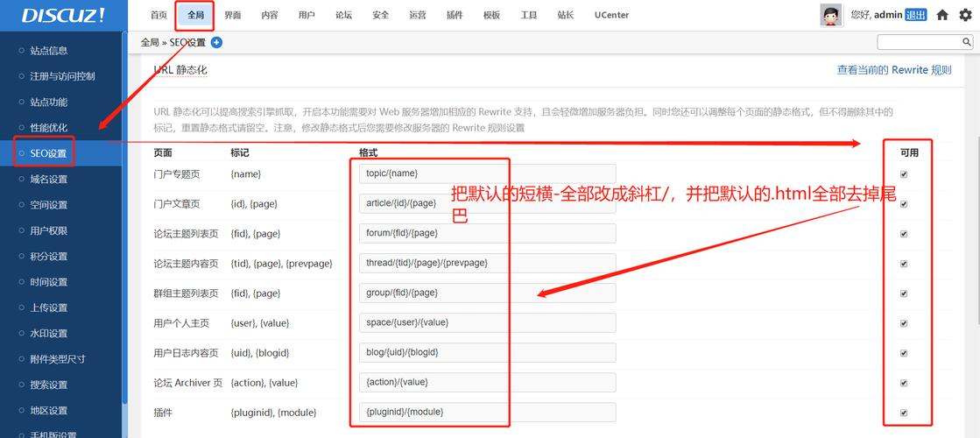Toggle 可用 checkbox for 用户个人主页
Viewport: 980px width, 438px height.
tap(904, 323)
